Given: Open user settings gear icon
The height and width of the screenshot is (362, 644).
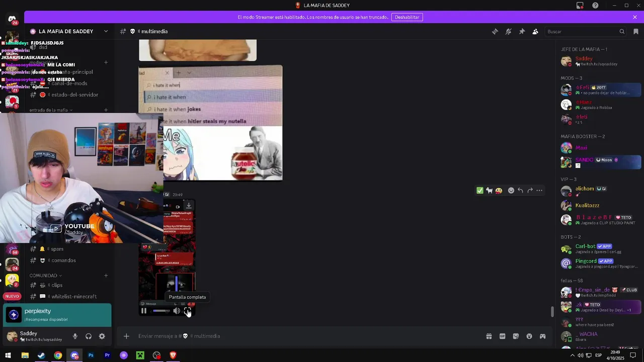Looking at the screenshot, I should pos(102,336).
